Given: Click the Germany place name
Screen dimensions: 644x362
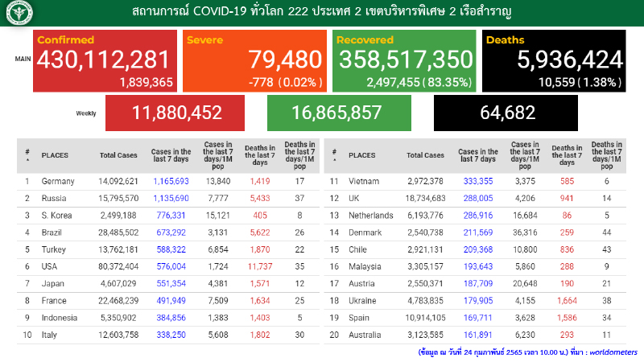Looking at the screenshot, I should pos(58,182).
